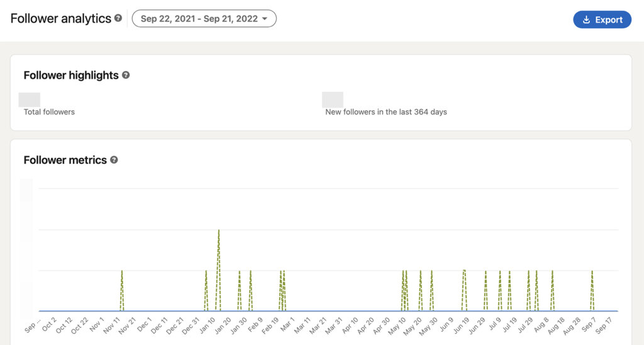Viewport: 644px width, 345px height.
Task: Click question mark icon beside Follower metrics
Action: click(x=114, y=160)
